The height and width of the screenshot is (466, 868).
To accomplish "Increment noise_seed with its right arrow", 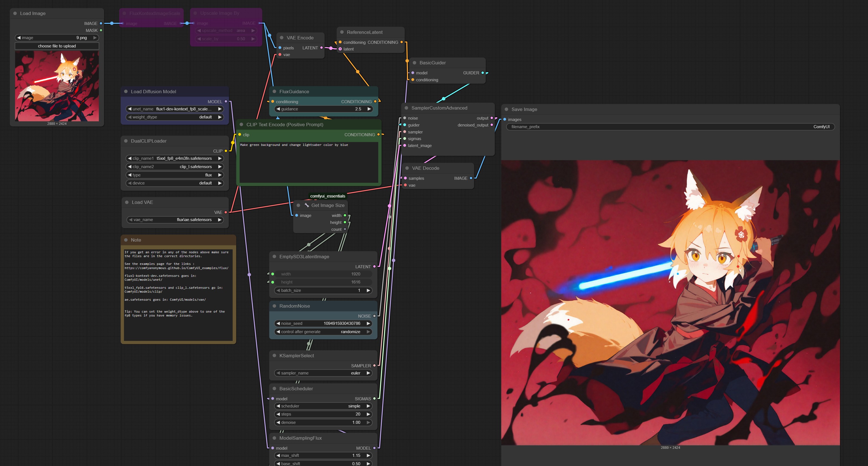I will click(368, 323).
